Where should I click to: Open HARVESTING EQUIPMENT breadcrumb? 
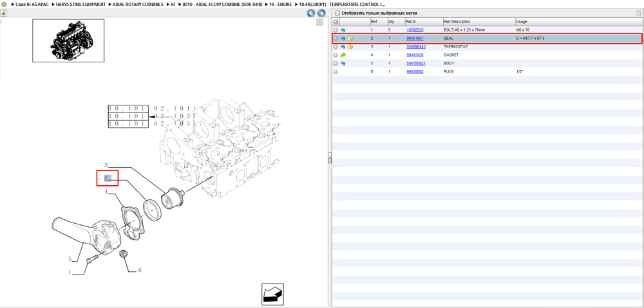(x=80, y=4)
